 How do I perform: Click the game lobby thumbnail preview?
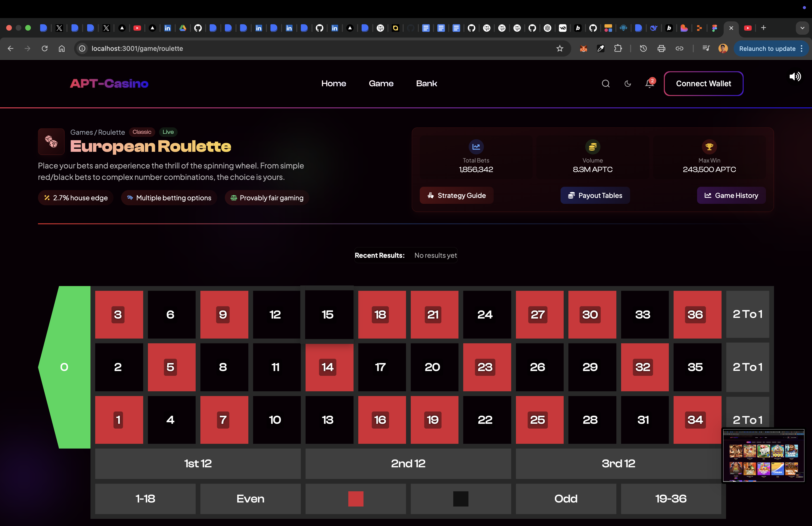pyautogui.click(x=764, y=455)
